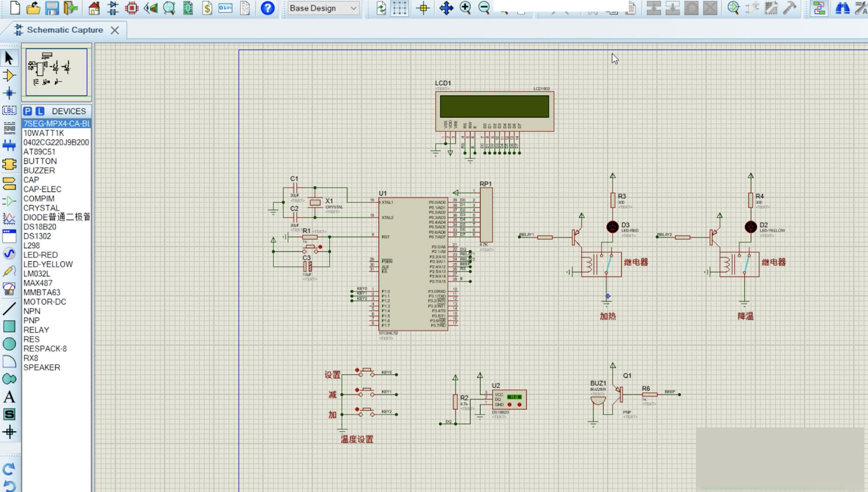Select the Junction dot mode tool
Screen dimensions: 868x492
tap(9, 93)
